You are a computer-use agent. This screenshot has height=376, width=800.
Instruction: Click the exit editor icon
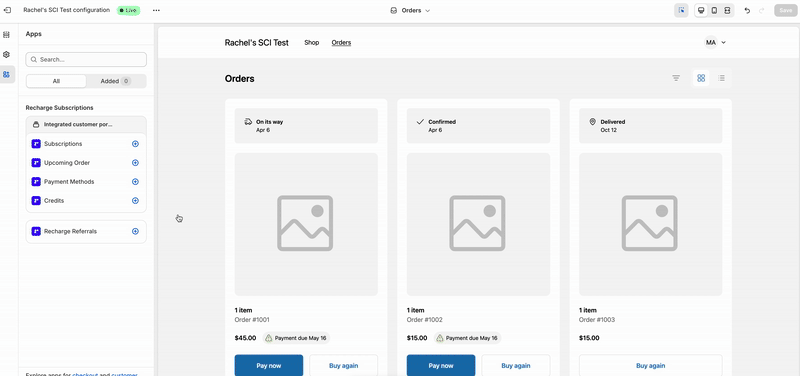pyautogui.click(x=7, y=10)
